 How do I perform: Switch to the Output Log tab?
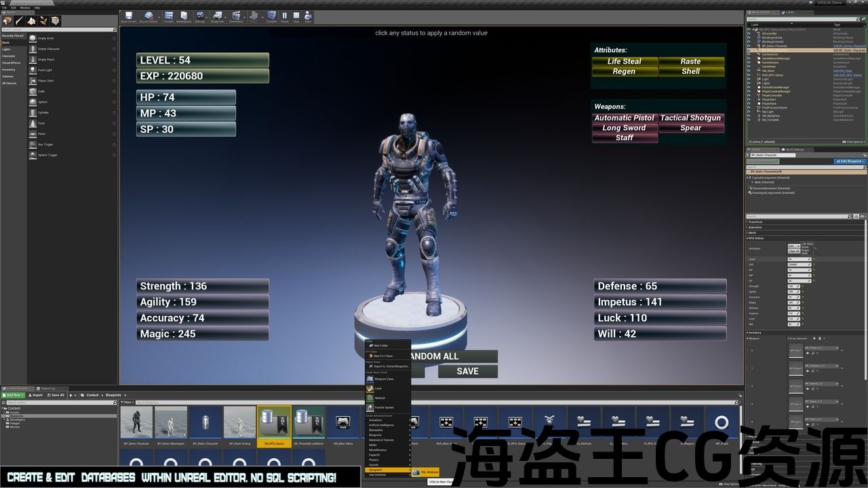48,388
